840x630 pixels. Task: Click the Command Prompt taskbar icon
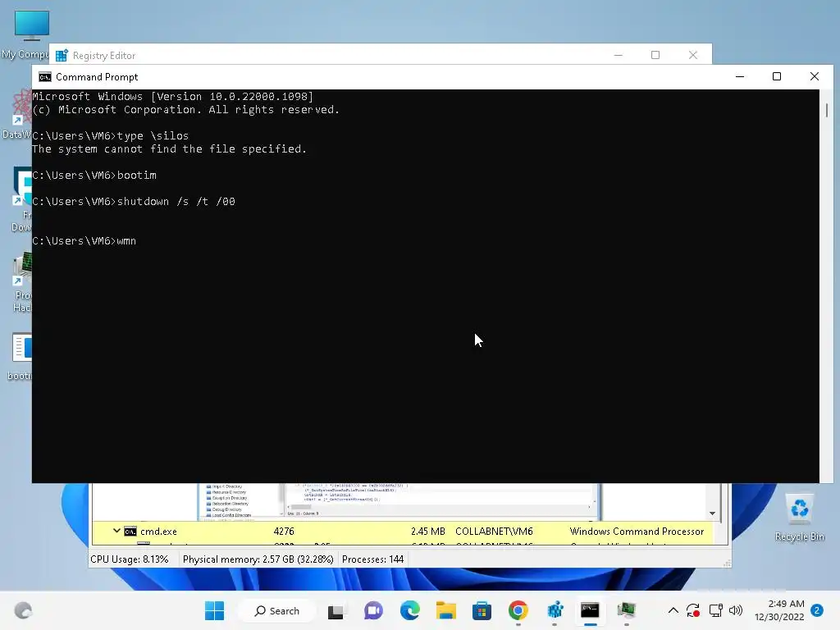coord(590,610)
